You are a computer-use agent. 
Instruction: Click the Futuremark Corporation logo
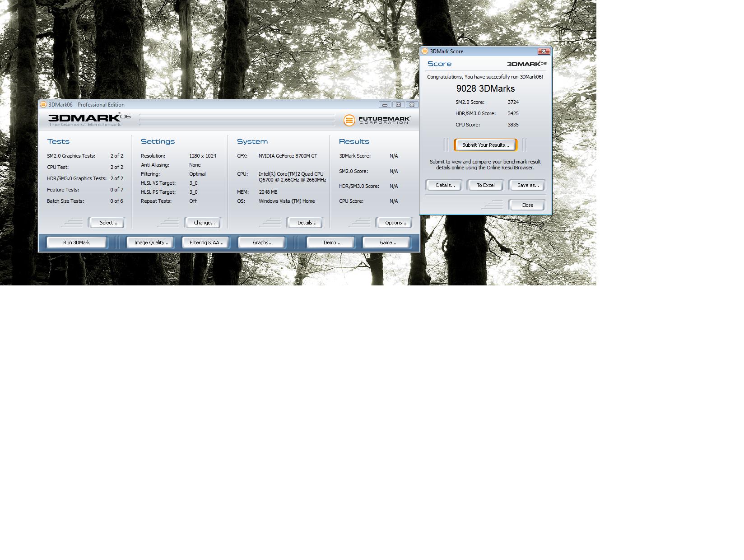click(x=377, y=120)
